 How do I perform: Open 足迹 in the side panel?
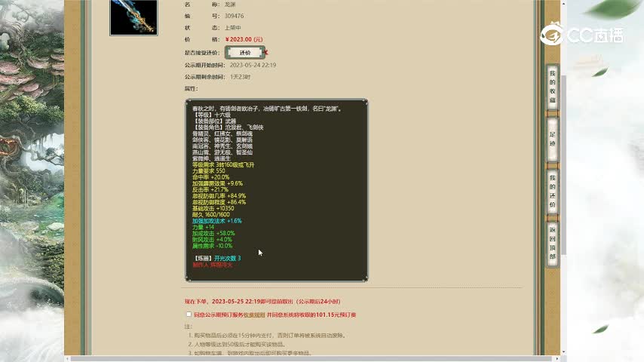click(x=553, y=139)
